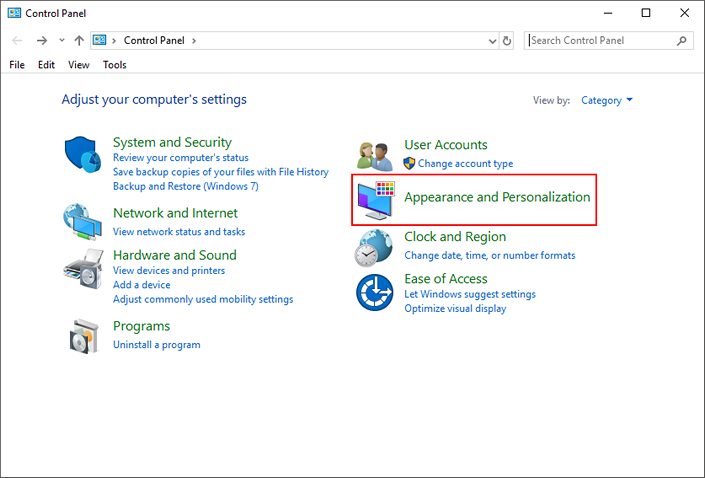This screenshot has width=705, height=478.
Task: Click the Back arrow in navigation bar
Action: (x=17, y=40)
